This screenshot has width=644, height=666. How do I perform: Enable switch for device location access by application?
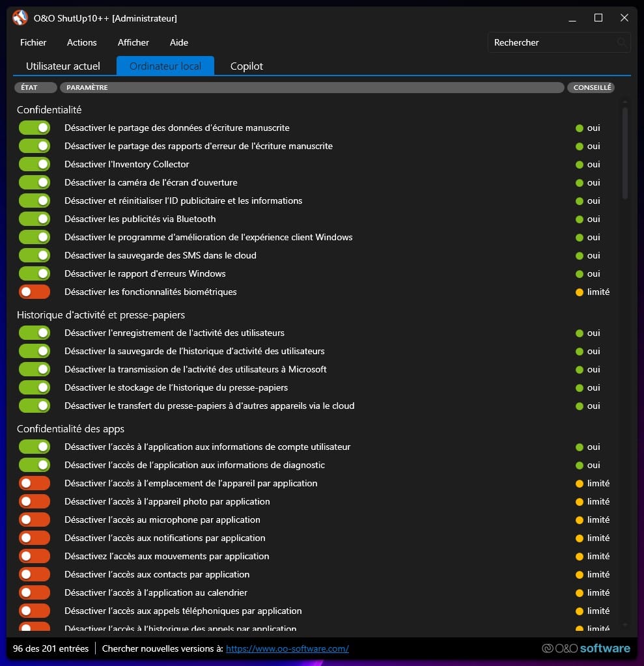click(x=35, y=483)
